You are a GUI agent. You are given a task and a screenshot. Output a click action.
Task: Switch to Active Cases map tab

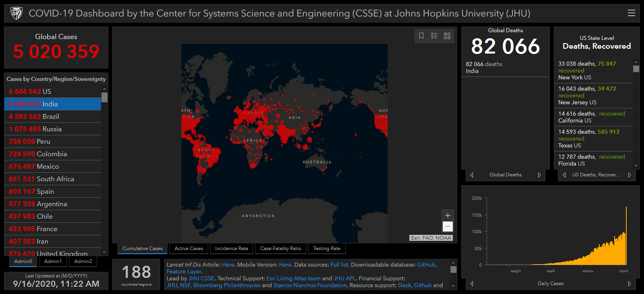189,248
